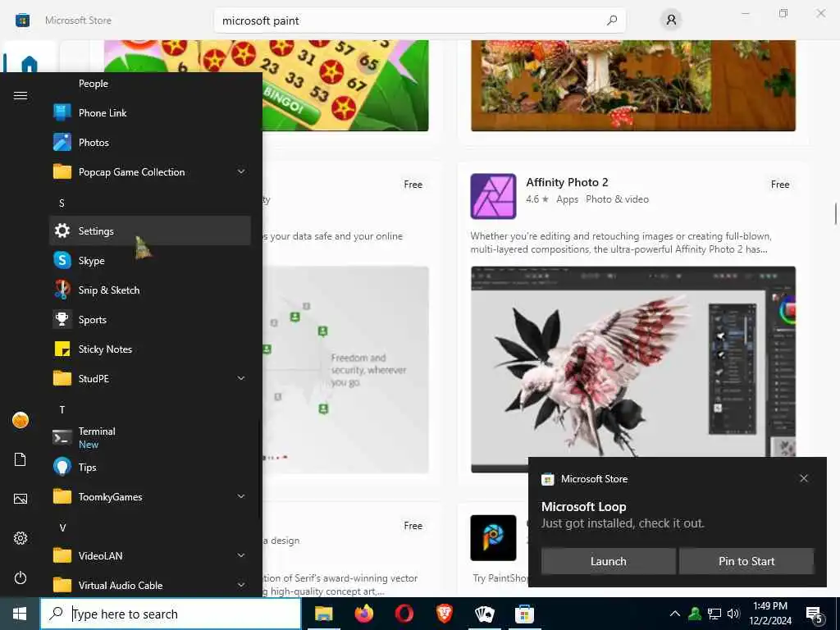Screen dimensions: 840x630
Task: Open the Solitaire cards app on taskbar
Action: [484, 614]
